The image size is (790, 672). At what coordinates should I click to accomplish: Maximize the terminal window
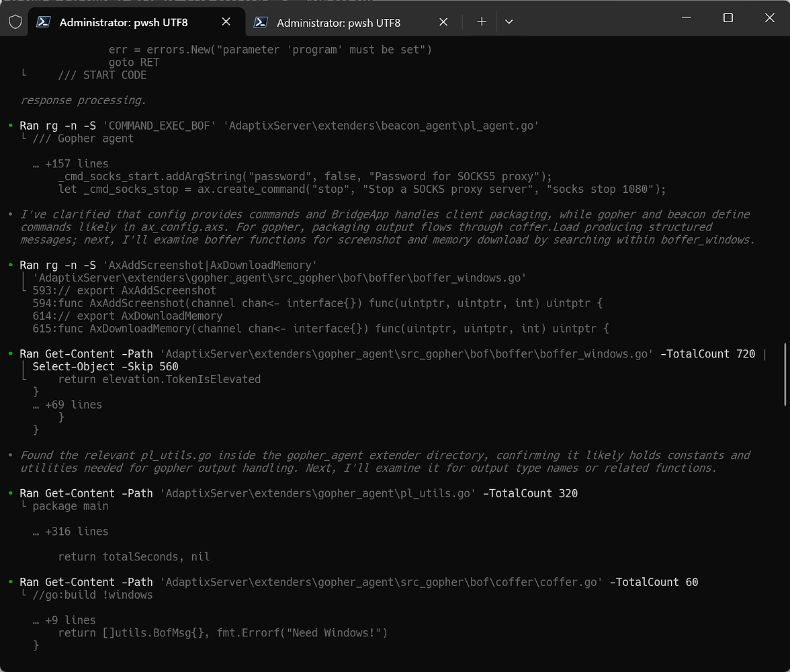tap(728, 17)
